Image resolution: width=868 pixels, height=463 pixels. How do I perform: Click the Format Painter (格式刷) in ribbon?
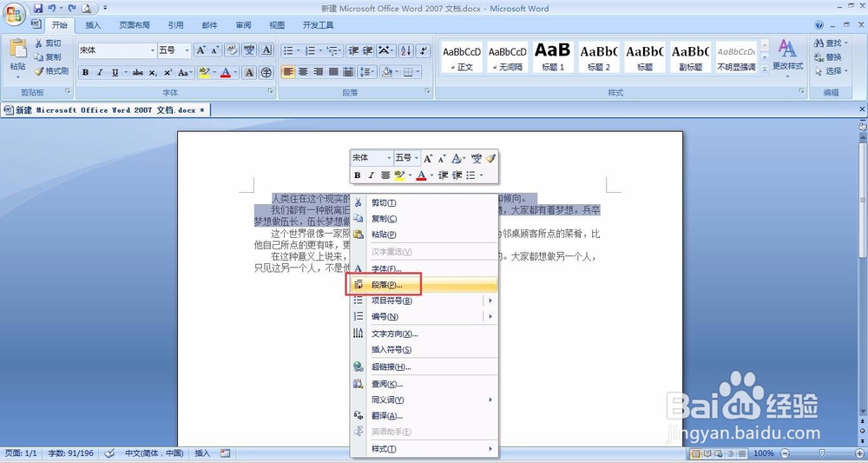(51, 71)
